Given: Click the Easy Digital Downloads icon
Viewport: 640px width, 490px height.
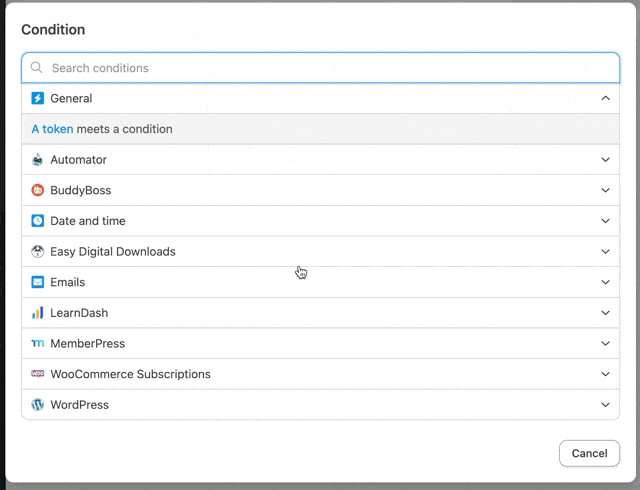Looking at the screenshot, I should pos(38,251).
